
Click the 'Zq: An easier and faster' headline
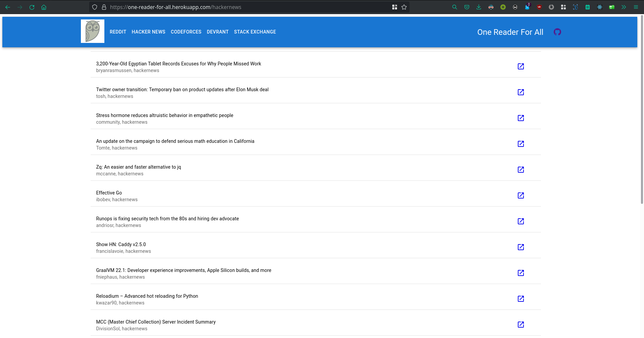[x=138, y=167]
